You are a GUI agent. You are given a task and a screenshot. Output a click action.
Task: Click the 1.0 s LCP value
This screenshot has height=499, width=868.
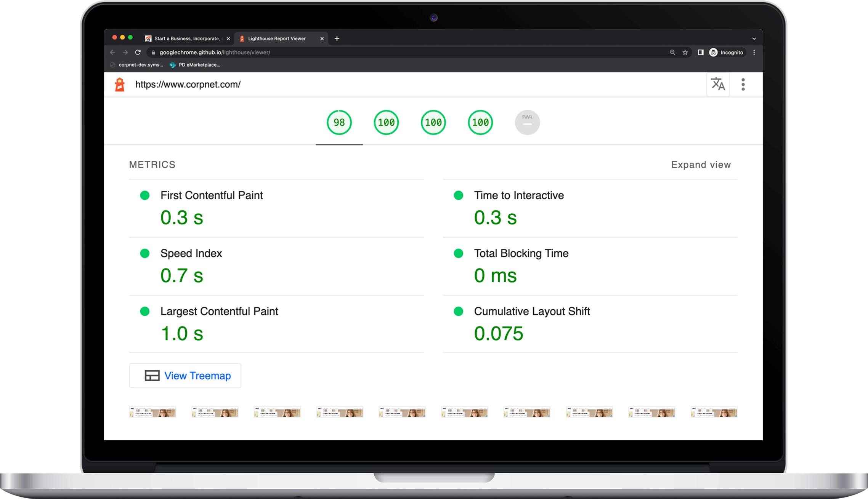point(182,334)
